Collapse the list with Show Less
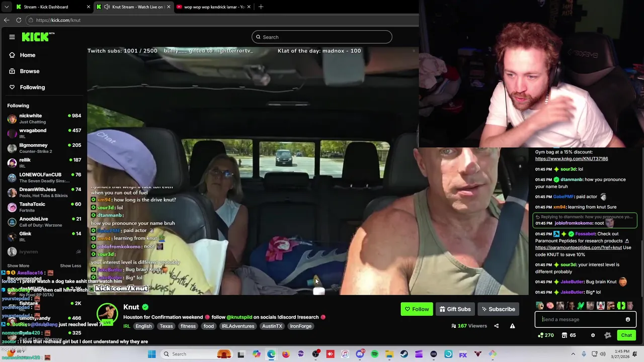 pos(70,265)
